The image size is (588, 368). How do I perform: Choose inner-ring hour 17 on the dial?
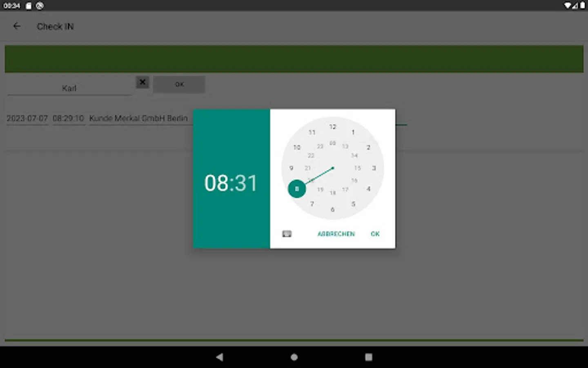pyautogui.click(x=345, y=189)
